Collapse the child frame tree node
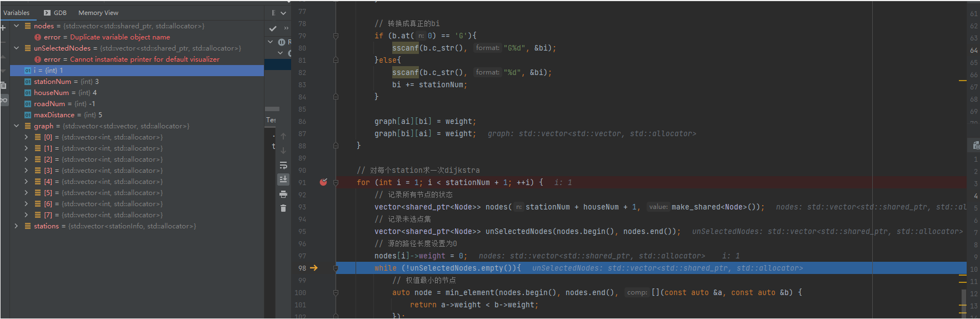Viewport: 980px width, 319px height. [281, 53]
